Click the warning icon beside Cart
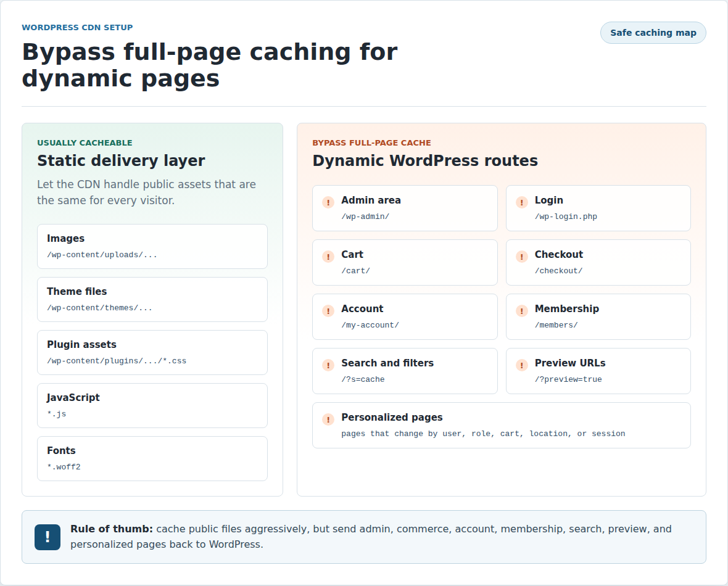Image resolution: width=728 pixels, height=586 pixels. [x=328, y=257]
